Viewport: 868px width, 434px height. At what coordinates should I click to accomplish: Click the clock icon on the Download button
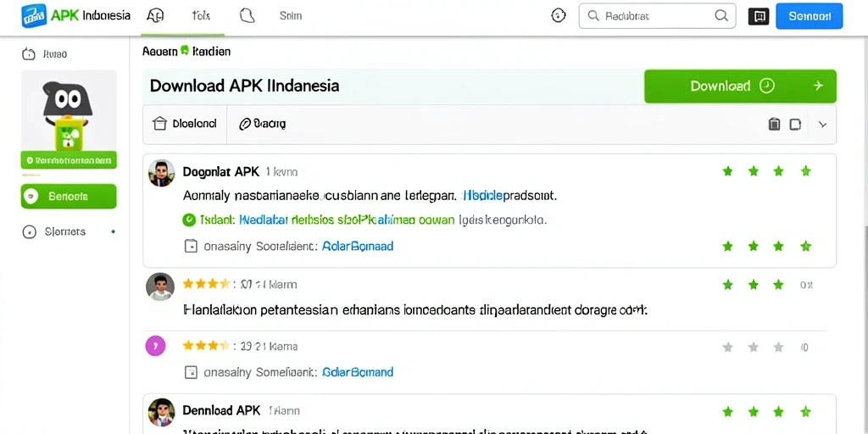click(766, 86)
